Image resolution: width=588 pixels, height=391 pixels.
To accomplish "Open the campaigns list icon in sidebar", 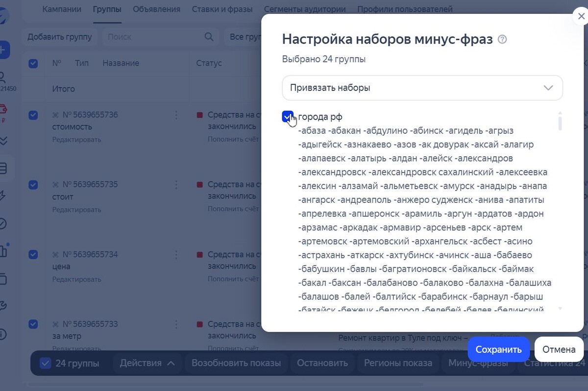I will pyautogui.click(x=3, y=169).
